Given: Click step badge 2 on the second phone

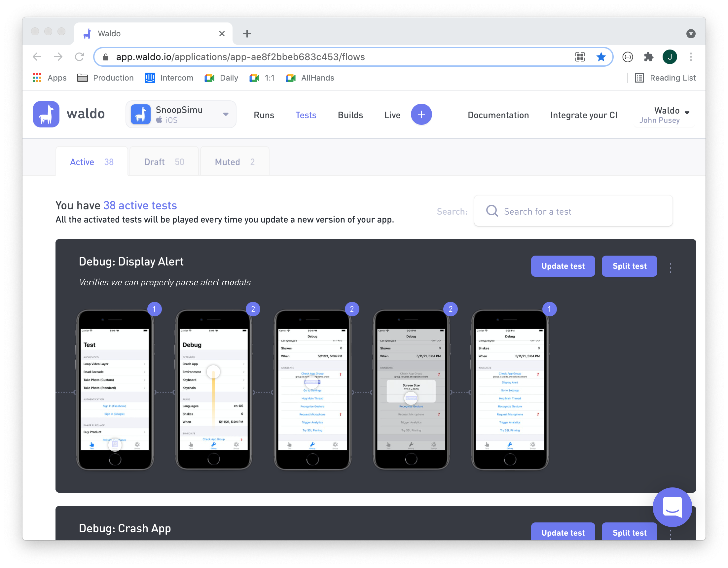Looking at the screenshot, I should point(253,309).
